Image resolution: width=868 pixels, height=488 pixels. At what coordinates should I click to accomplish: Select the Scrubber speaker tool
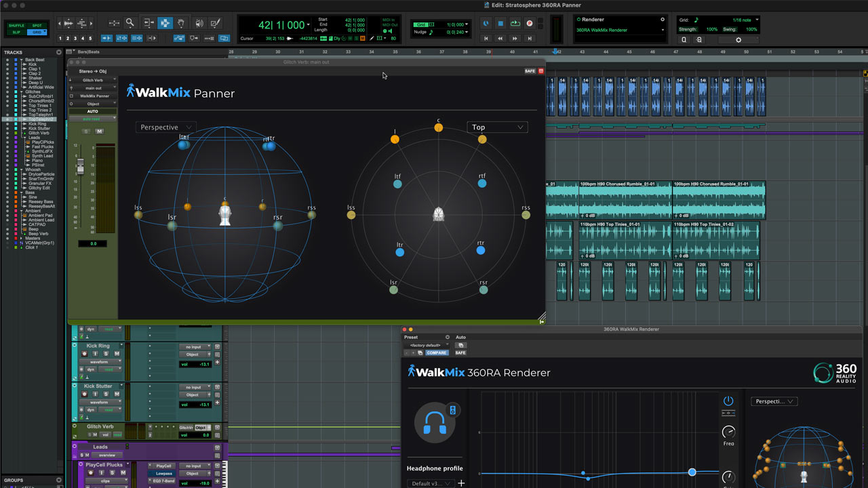(x=199, y=23)
